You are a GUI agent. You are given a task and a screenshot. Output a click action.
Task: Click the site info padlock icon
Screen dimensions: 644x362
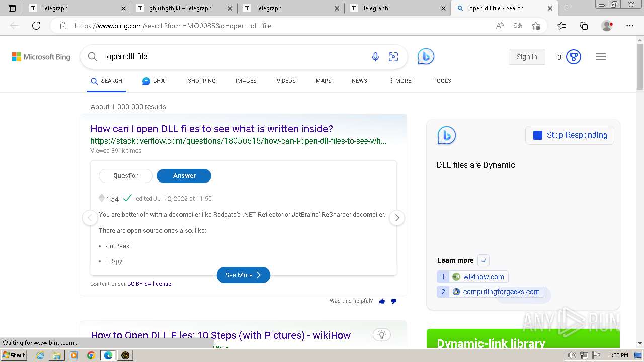tap(63, 26)
